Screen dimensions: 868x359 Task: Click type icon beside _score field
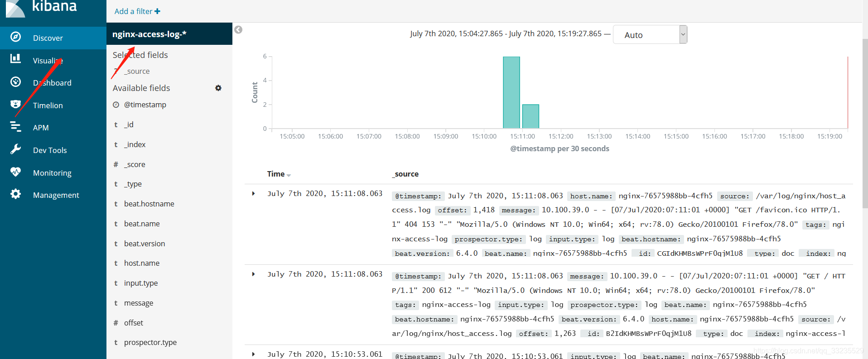coord(116,164)
